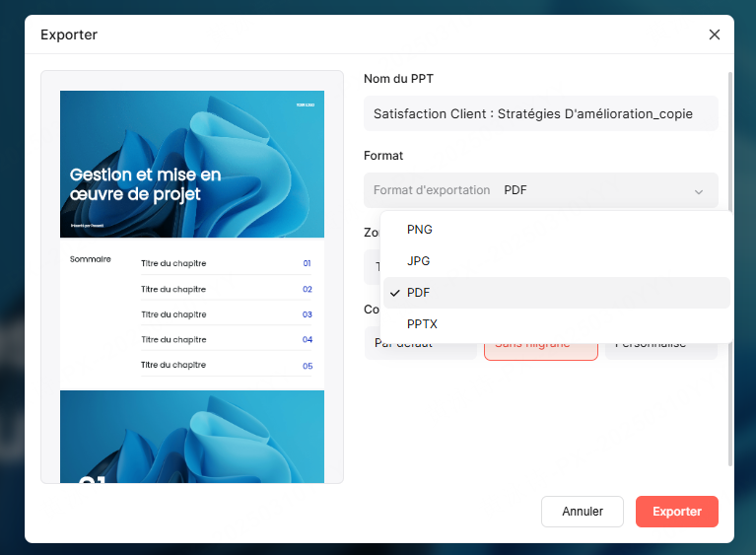Choose PNG from the format list

pos(420,230)
